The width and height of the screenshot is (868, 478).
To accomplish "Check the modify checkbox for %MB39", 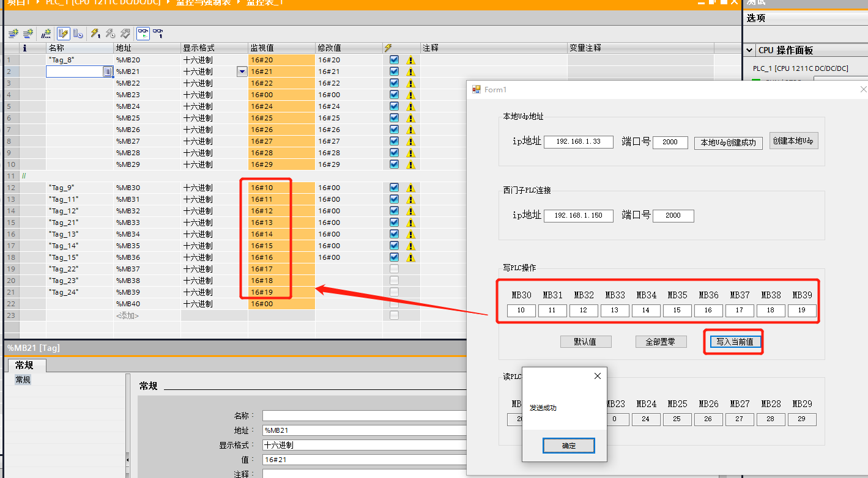I will 394,292.
